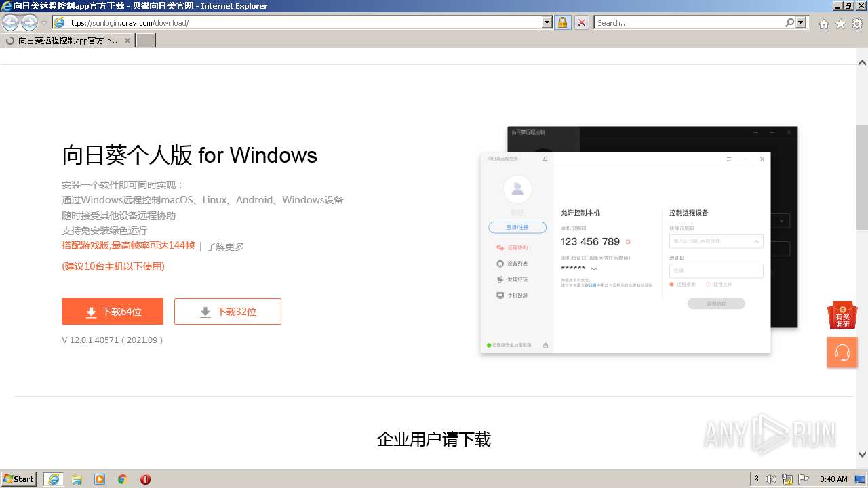Click the 搭配游戏版 orange text link
The height and width of the screenshot is (488, 868).
coord(128,245)
